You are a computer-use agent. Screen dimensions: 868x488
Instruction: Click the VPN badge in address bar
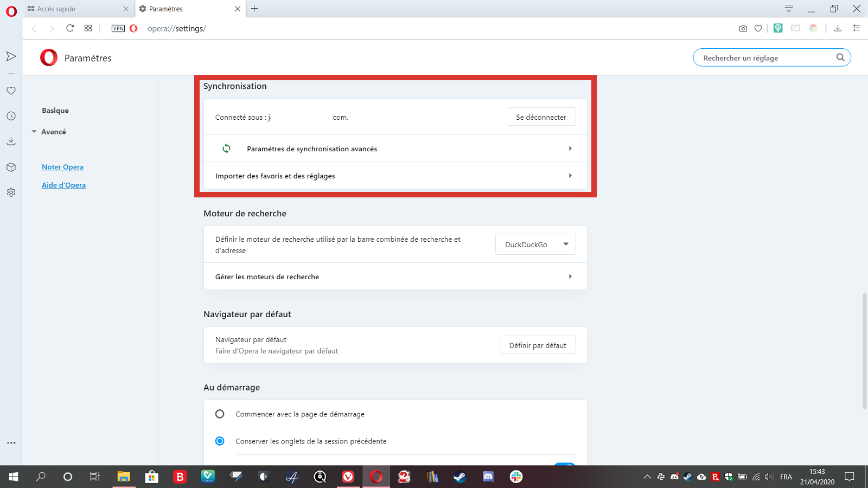point(118,28)
